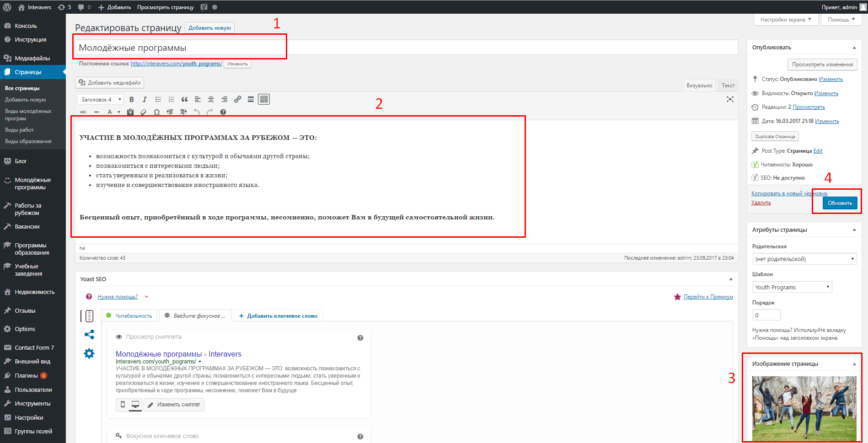The height and width of the screenshot is (443, 868).
Task: Apply italic formatting in the editor
Action: pyautogui.click(x=145, y=99)
